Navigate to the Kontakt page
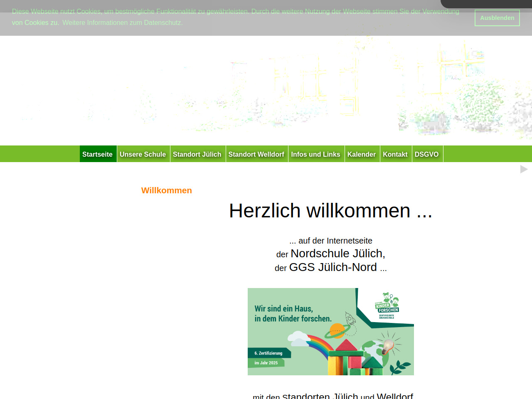The width and height of the screenshot is (532, 399). (395, 154)
